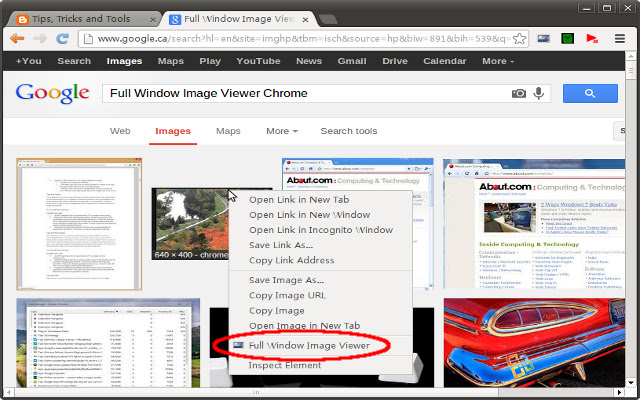The width and height of the screenshot is (640, 400).
Task: Open the autumn landscape 640 × 400 thumbnail
Action: coord(190,224)
